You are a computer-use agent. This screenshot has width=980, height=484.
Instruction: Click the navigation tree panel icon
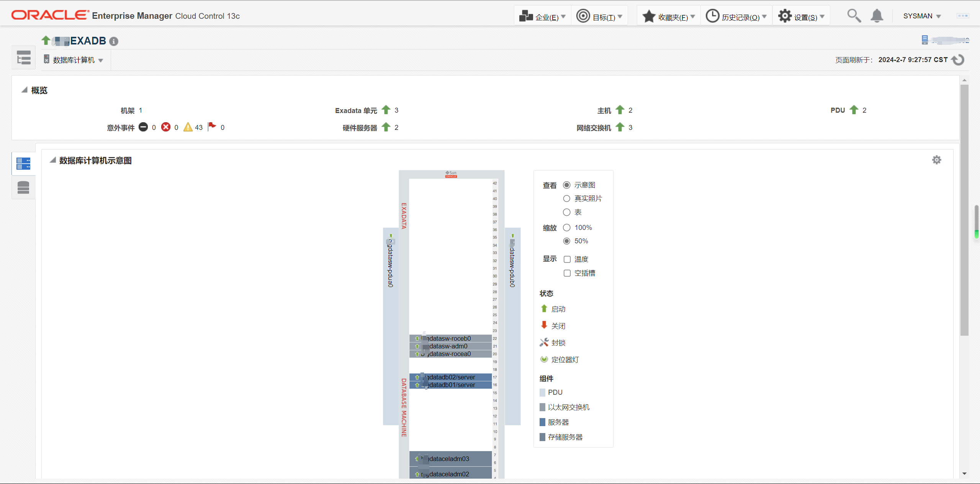point(23,58)
